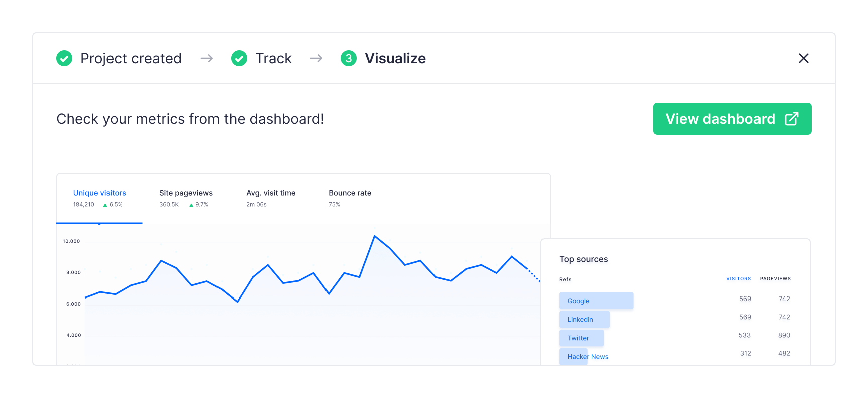Click the external link icon on View dashboard
The width and height of the screenshot is (868, 398).
click(792, 119)
